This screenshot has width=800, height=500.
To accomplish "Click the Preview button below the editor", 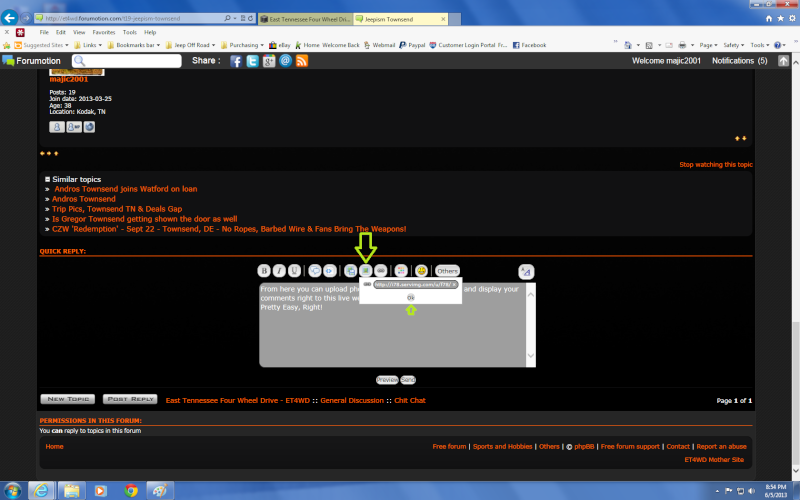I will (x=387, y=380).
